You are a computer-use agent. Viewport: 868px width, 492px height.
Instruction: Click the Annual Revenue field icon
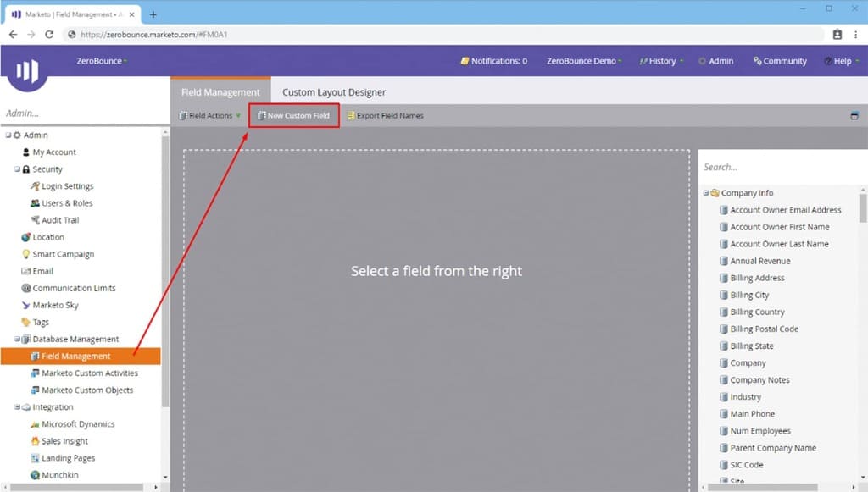coord(724,261)
